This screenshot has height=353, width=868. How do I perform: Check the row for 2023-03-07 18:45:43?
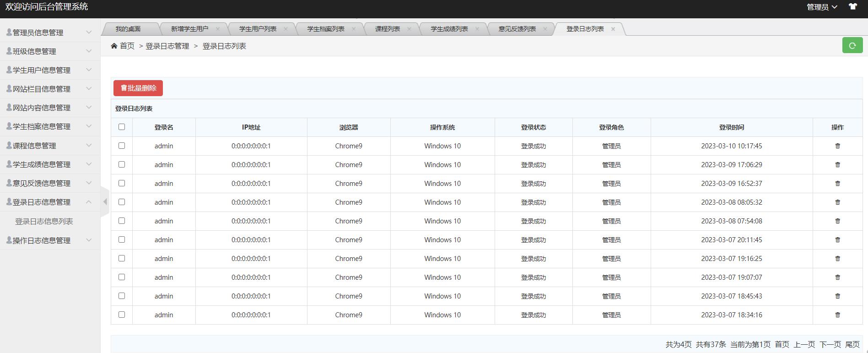122,296
